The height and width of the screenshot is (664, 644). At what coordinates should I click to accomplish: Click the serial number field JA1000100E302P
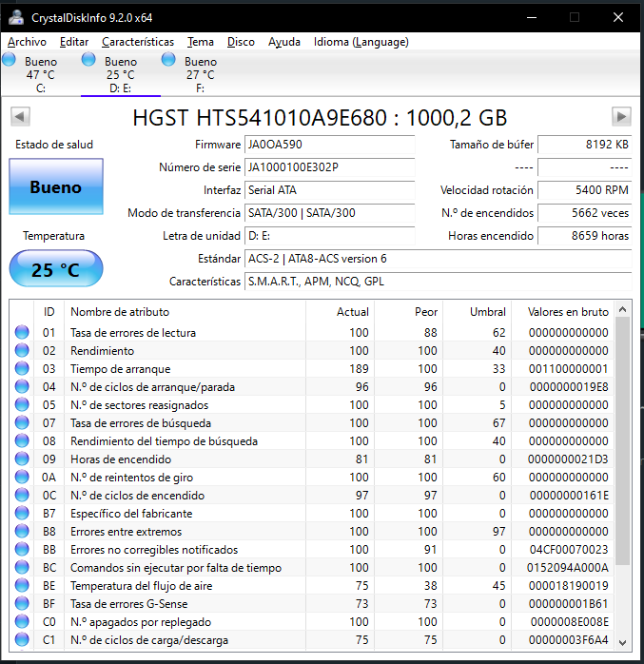pyautogui.click(x=329, y=167)
